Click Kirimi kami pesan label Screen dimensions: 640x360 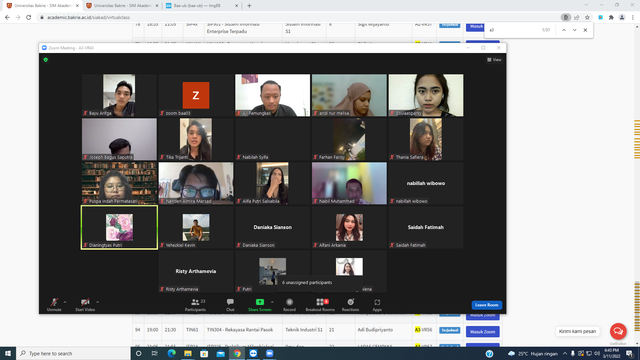pos(577,331)
